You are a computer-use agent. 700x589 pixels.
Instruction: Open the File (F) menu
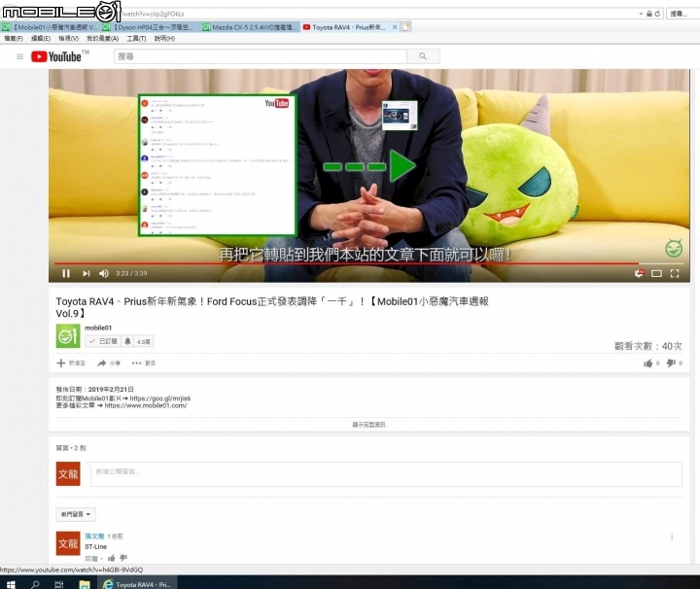14,38
